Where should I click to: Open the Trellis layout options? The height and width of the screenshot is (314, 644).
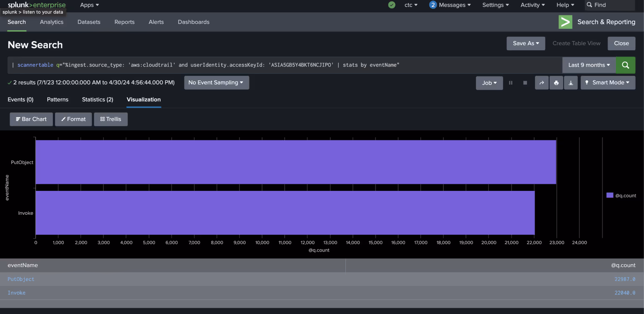111,119
